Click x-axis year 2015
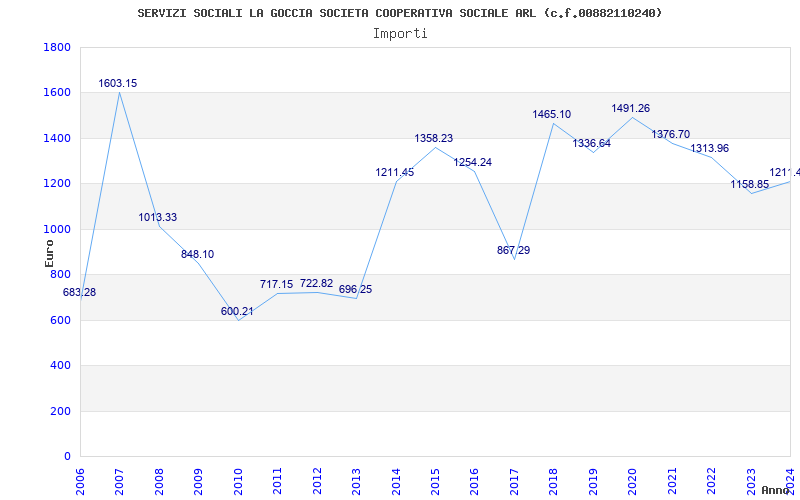 [435, 481]
